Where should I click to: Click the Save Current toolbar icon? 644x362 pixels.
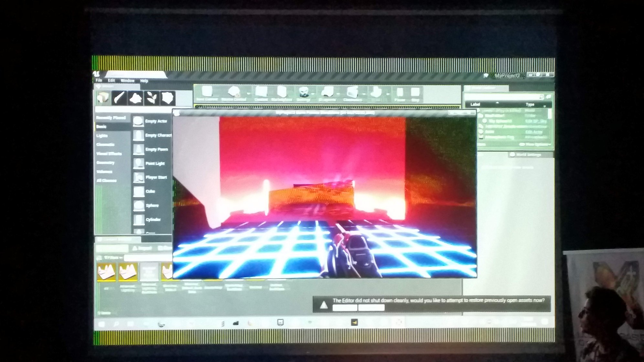[x=207, y=92]
